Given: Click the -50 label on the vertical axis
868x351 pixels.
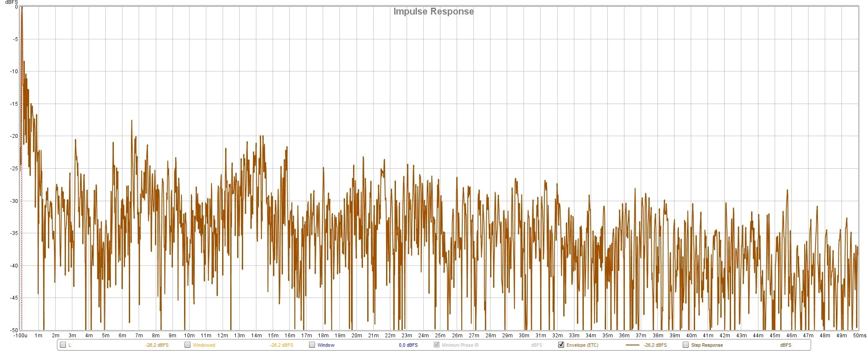Looking at the screenshot, I should 14,330.
